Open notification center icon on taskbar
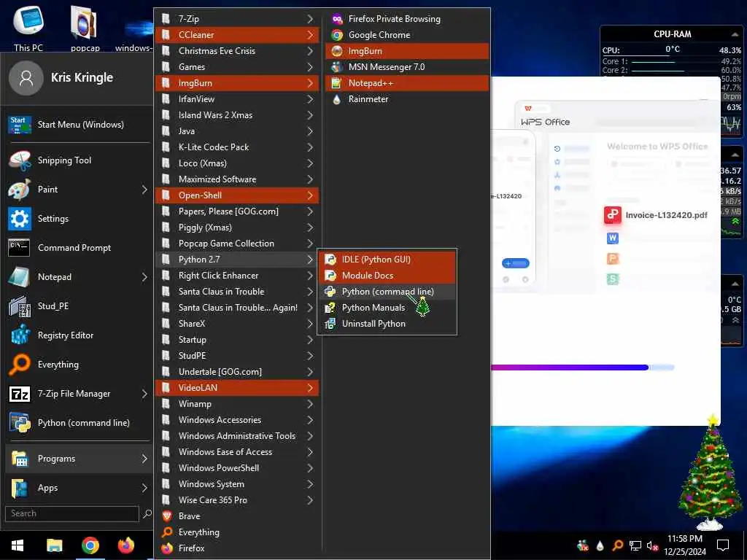 pyautogui.click(x=723, y=545)
